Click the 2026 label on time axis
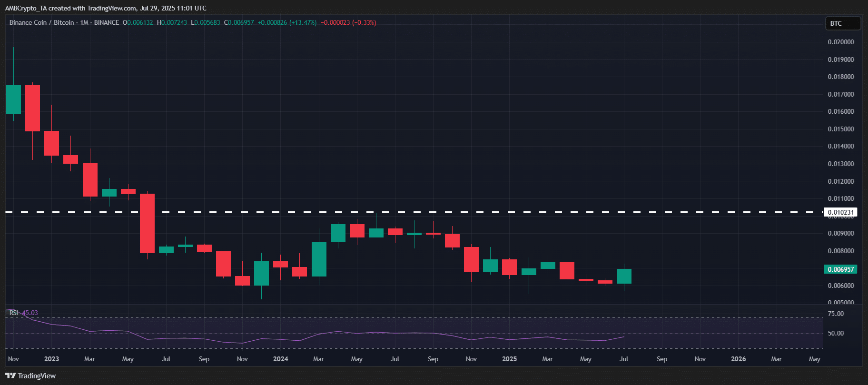Viewport: 868px width, 385px height. (738, 359)
